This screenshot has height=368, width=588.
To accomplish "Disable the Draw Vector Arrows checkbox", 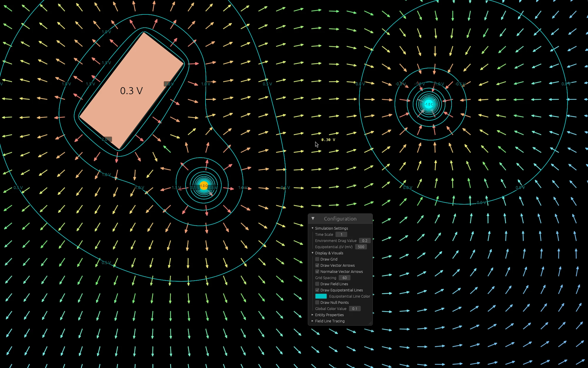I will [x=317, y=265].
